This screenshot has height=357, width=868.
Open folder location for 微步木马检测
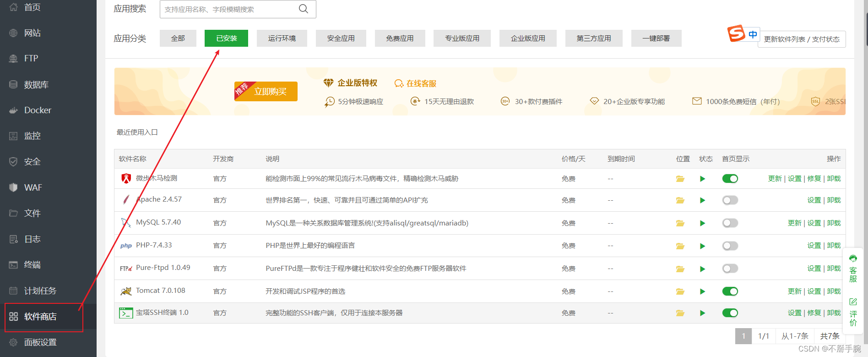coord(680,179)
